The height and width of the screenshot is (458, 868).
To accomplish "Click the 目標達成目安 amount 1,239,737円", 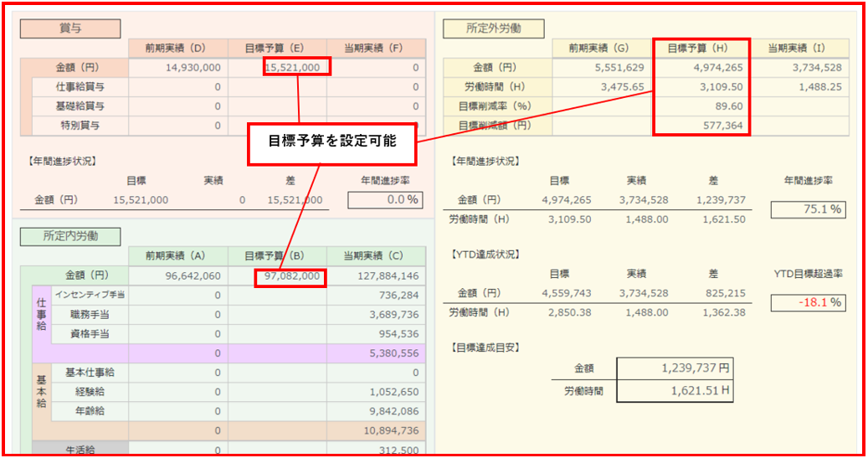I will 675,368.
